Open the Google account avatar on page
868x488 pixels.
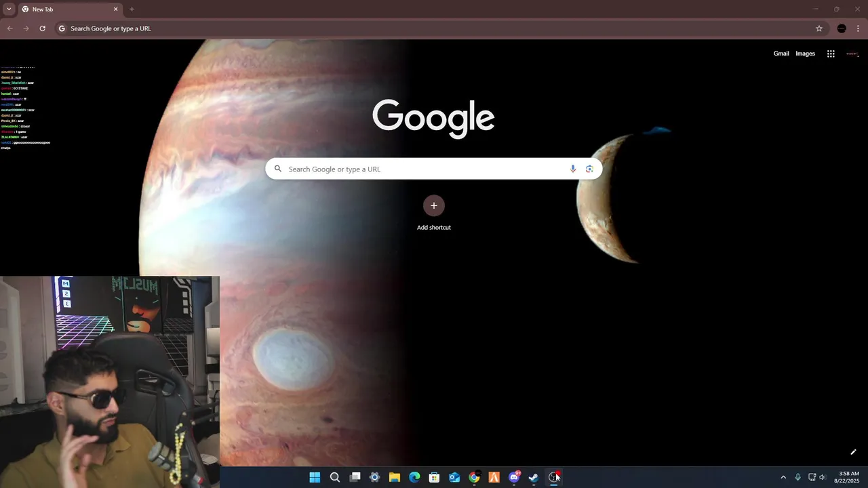852,54
